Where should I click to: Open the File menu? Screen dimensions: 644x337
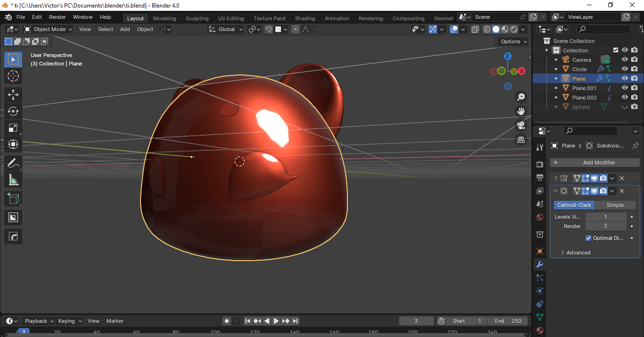(x=21, y=17)
